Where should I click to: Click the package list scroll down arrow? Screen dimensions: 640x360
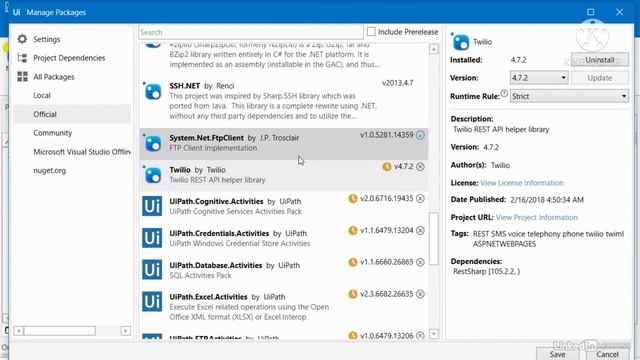click(x=433, y=334)
